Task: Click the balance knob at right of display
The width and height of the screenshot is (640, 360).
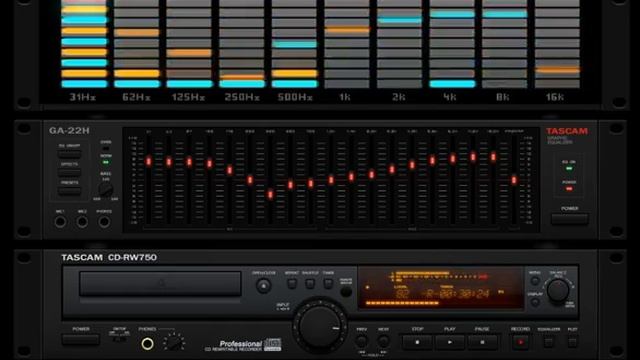Action: coord(558,290)
